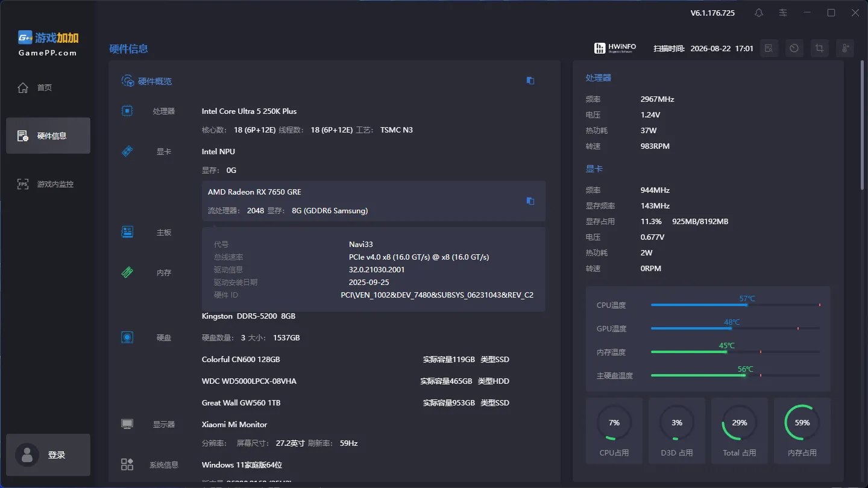Open the scan report search icon
This screenshot has width=868, height=488.
(769, 48)
